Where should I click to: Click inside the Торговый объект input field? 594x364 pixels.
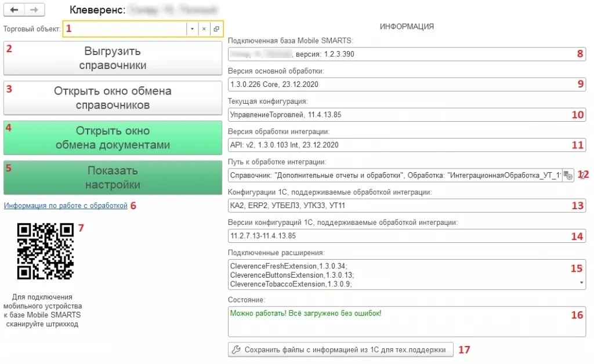[x=125, y=29]
